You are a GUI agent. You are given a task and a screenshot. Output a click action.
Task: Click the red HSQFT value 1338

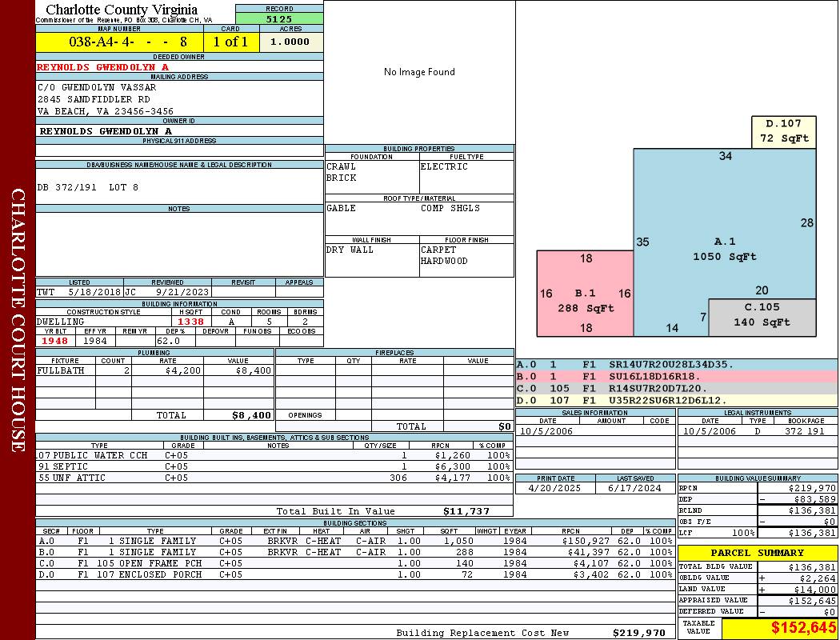coord(191,322)
